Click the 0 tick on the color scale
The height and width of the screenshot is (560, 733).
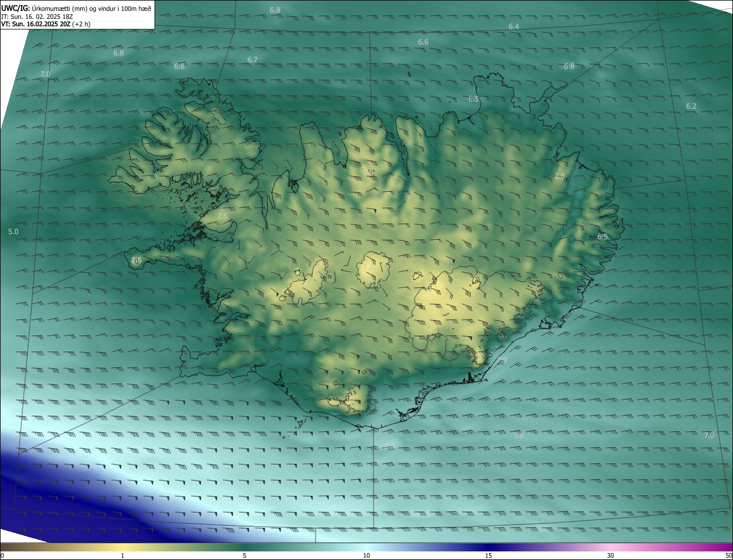[x=2, y=555]
